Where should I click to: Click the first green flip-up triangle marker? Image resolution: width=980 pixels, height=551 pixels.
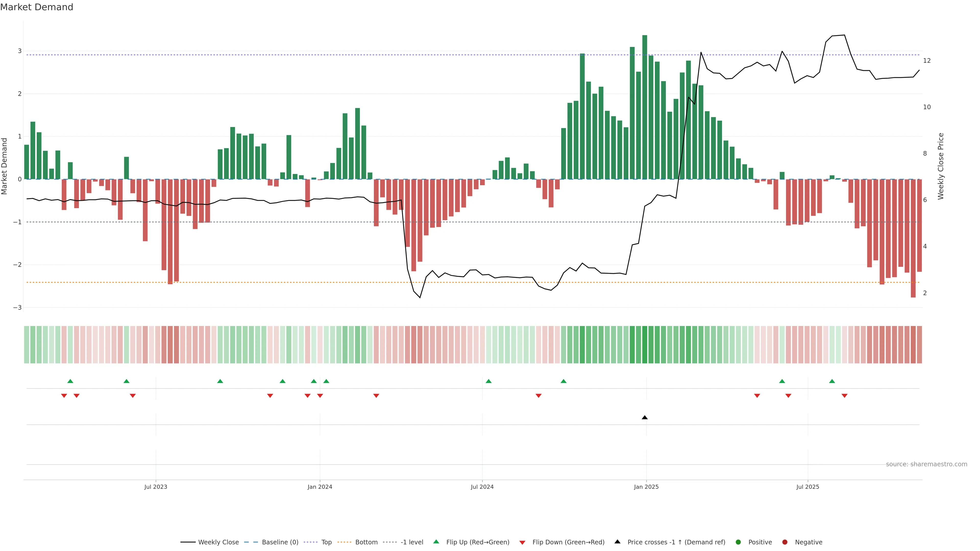70,381
